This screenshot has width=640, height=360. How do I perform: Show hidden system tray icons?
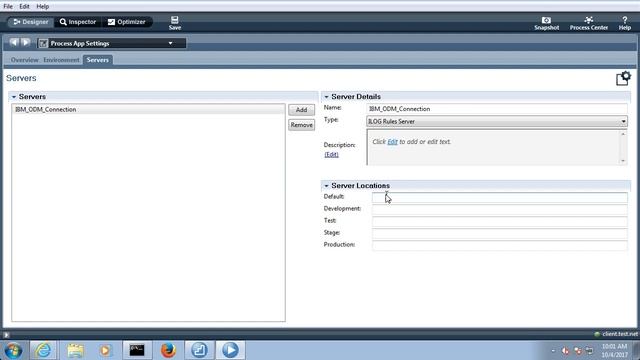(x=553, y=351)
